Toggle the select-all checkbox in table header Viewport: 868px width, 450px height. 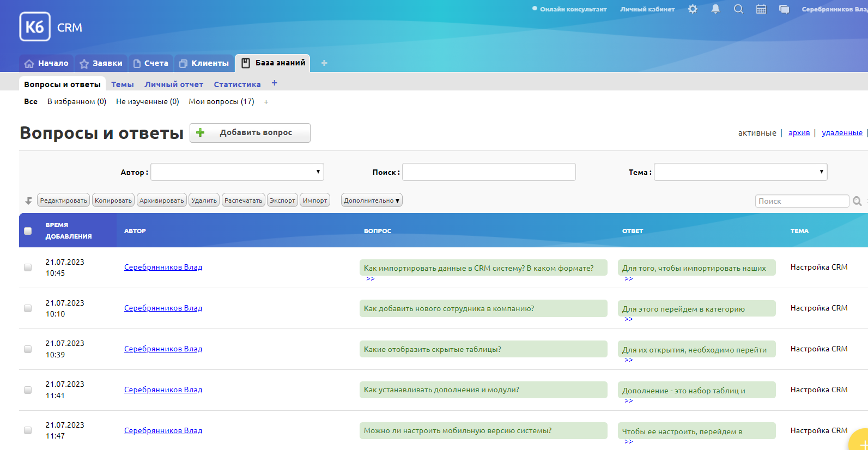click(28, 231)
